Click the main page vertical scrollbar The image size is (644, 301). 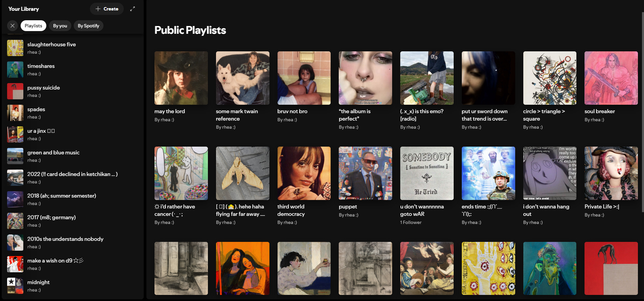point(642,112)
